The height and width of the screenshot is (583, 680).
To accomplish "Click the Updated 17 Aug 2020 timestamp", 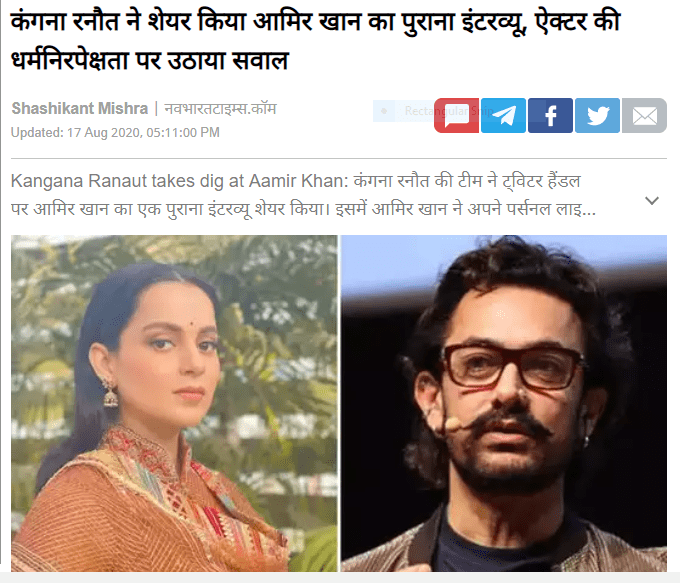I will pyautogui.click(x=115, y=132).
